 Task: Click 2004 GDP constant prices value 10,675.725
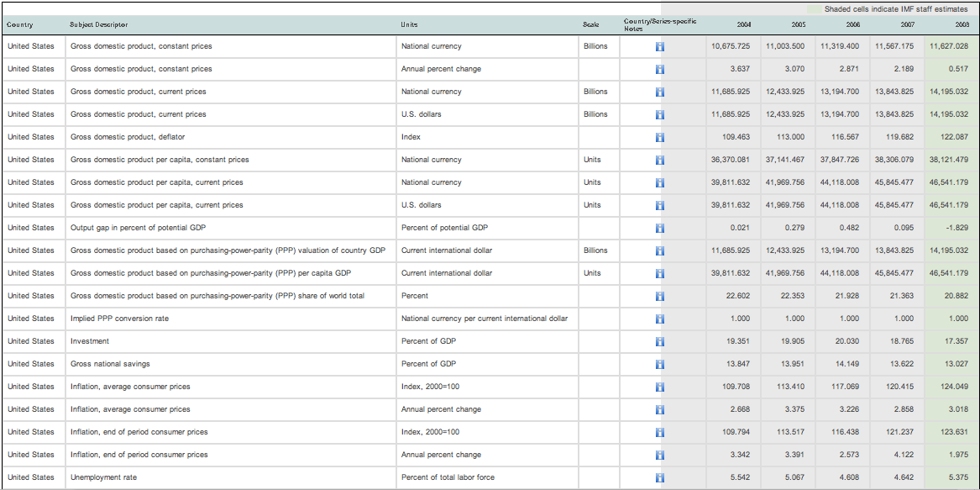[x=730, y=46]
